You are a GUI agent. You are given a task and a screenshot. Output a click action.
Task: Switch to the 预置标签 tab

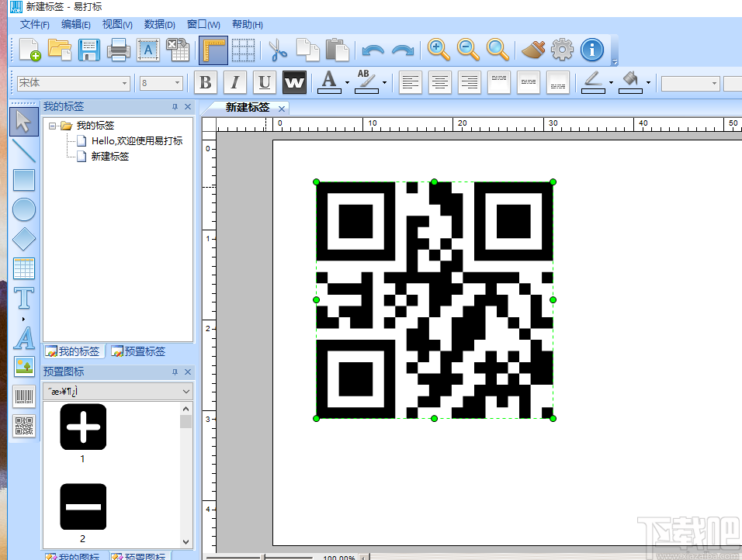click(x=138, y=351)
